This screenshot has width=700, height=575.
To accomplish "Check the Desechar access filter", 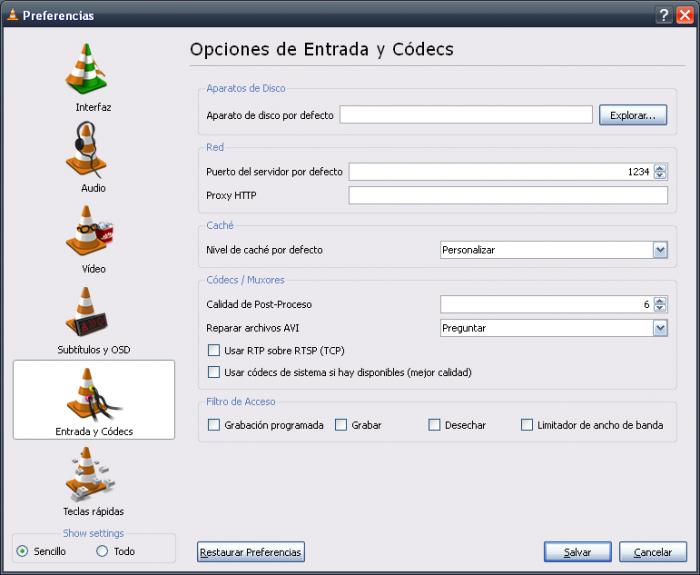I will [434, 425].
